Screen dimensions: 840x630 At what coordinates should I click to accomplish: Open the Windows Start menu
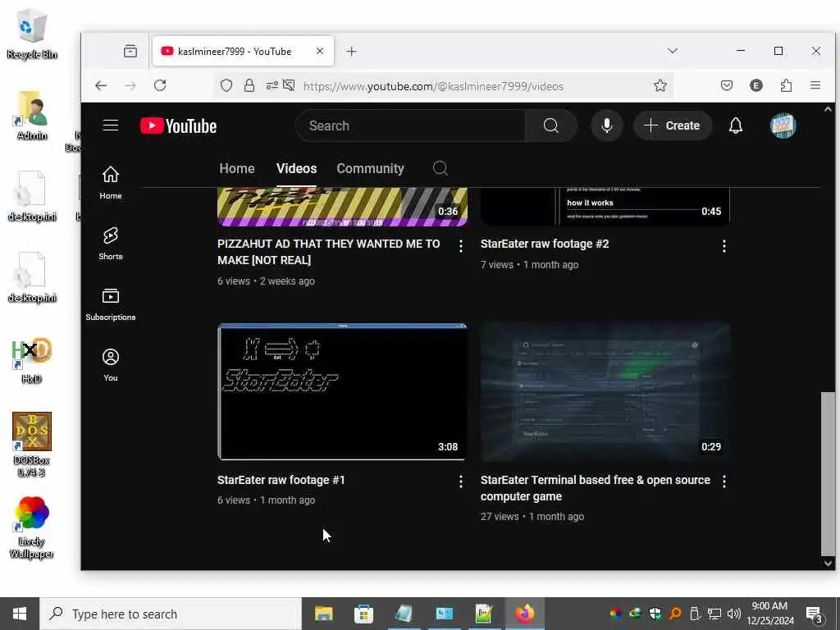click(x=20, y=614)
